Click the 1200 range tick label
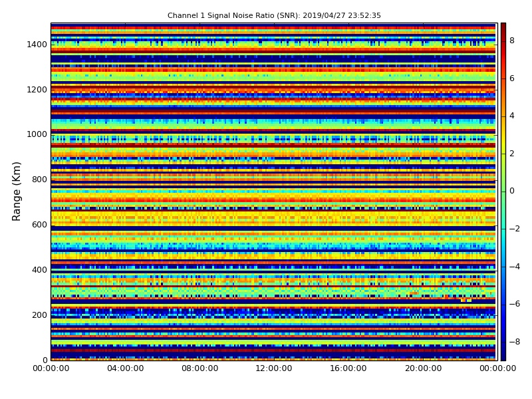The image size is (532, 399). click(x=37, y=90)
